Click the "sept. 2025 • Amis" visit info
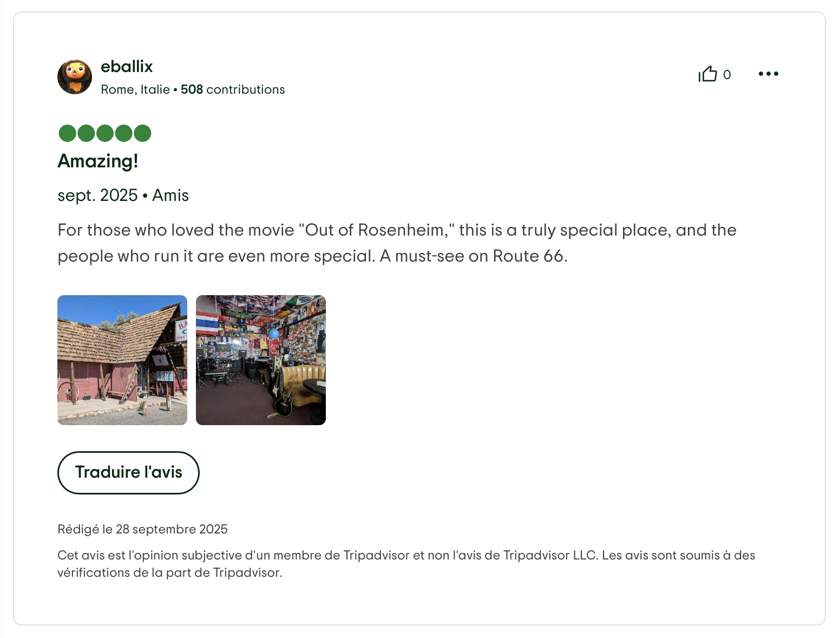The image size is (840, 638). 123,196
